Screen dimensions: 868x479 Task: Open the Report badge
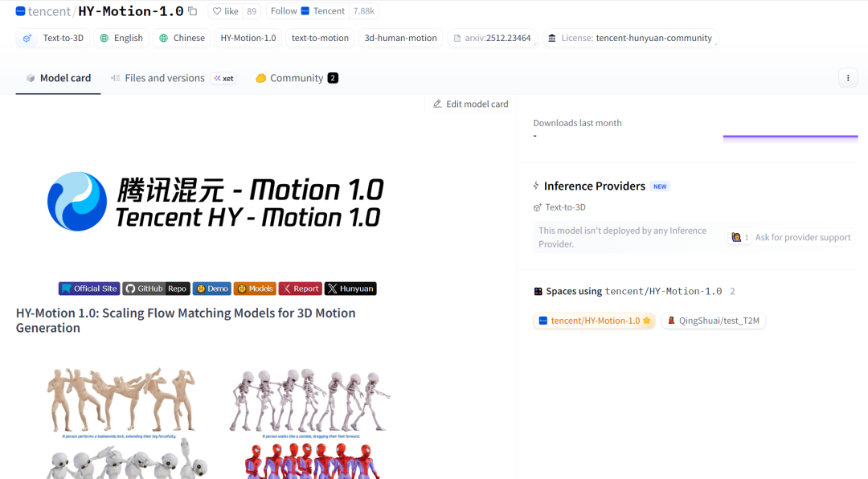pyautogui.click(x=300, y=289)
